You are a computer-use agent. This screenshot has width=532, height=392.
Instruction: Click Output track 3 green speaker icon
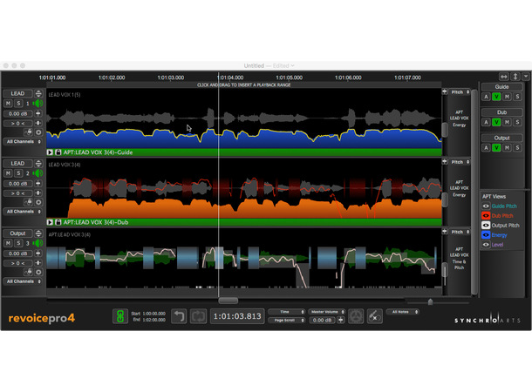38,243
